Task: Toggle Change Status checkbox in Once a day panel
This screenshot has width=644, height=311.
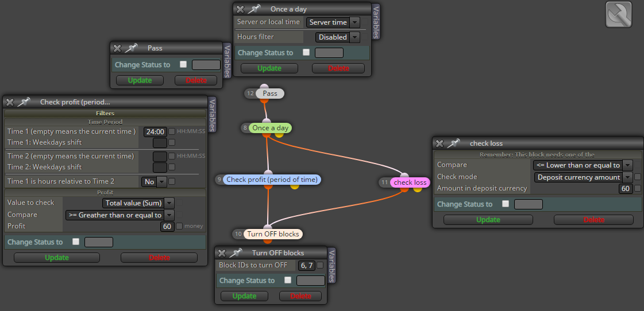Action: pyautogui.click(x=306, y=52)
